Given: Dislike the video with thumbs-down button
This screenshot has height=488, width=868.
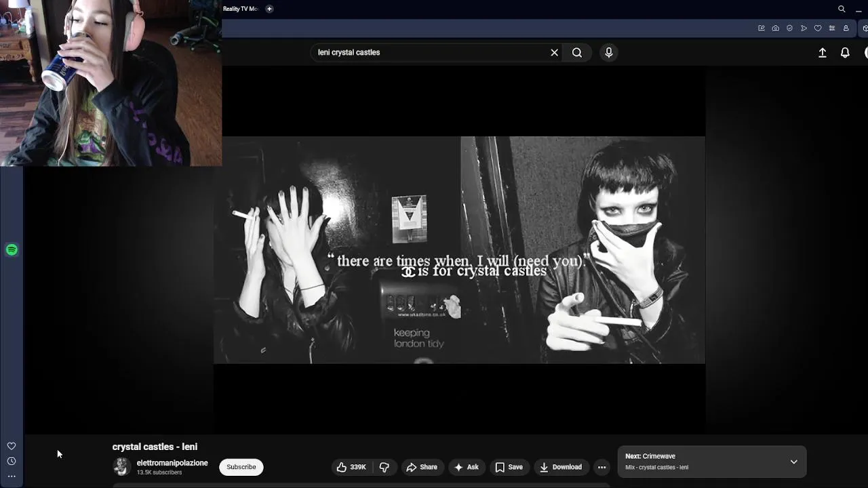Looking at the screenshot, I should pos(384,467).
